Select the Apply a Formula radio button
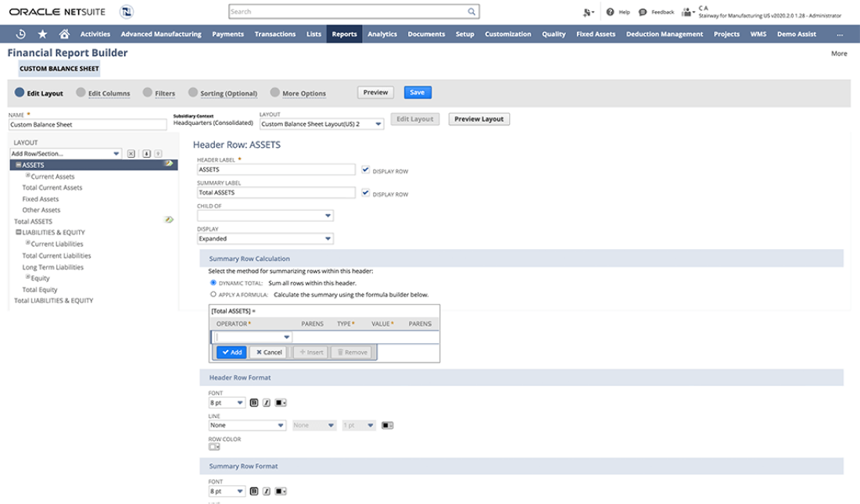This screenshot has height=504, width=860. coord(213,294)
